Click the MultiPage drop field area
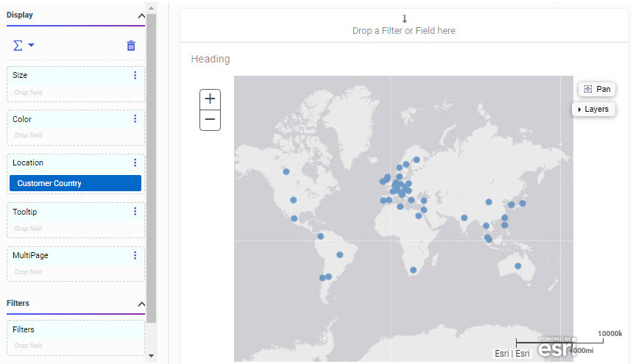Image resolution: width=633 pixels, height=364 pixels. 76,272
